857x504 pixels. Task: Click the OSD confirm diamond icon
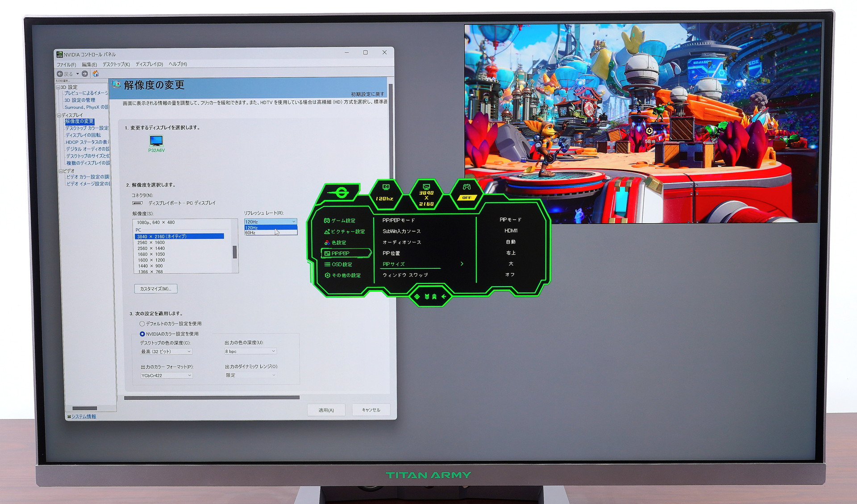(417, 296)
